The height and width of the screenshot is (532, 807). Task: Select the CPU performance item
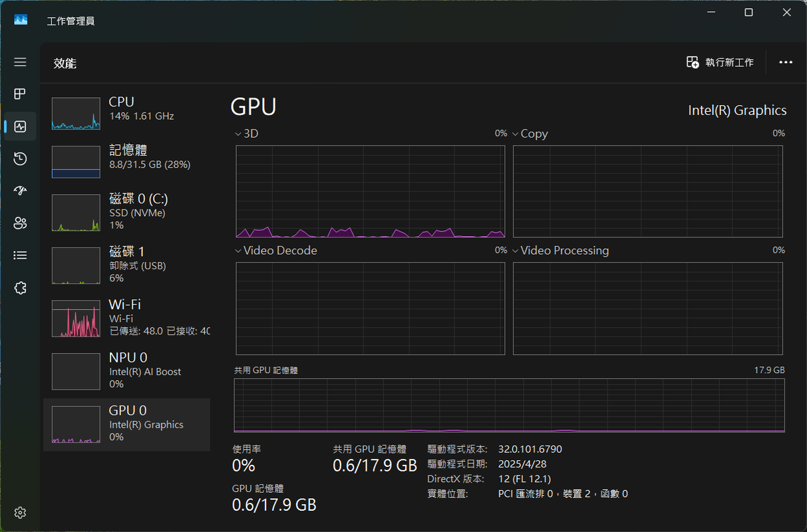tap(126, 114)
